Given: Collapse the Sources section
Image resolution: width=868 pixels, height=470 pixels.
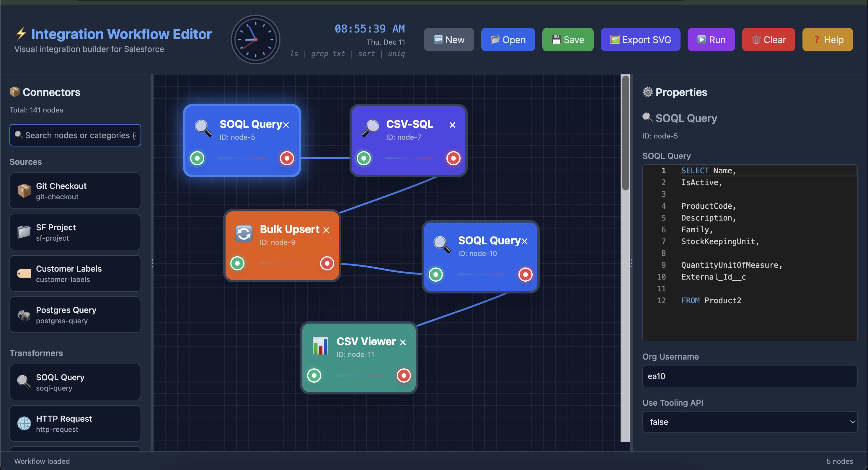Looking at the screenshot, I should point(25,162).
